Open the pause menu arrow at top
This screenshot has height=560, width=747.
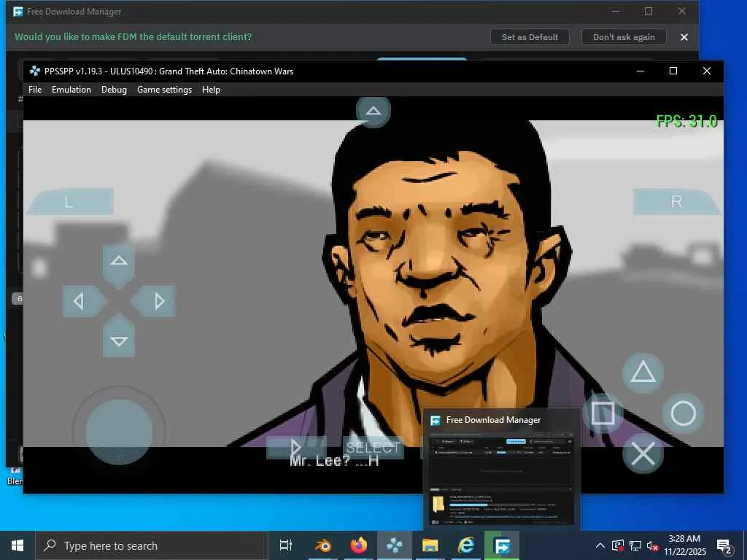tap(373, 112)
